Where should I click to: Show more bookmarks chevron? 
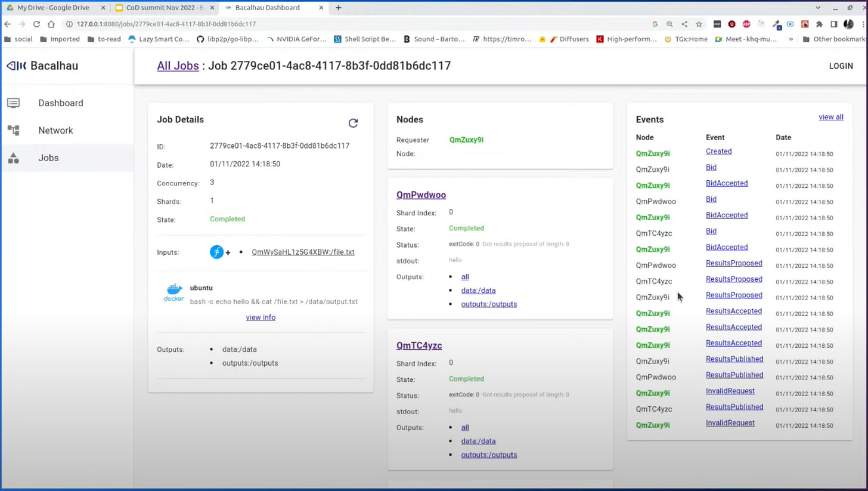791,39
